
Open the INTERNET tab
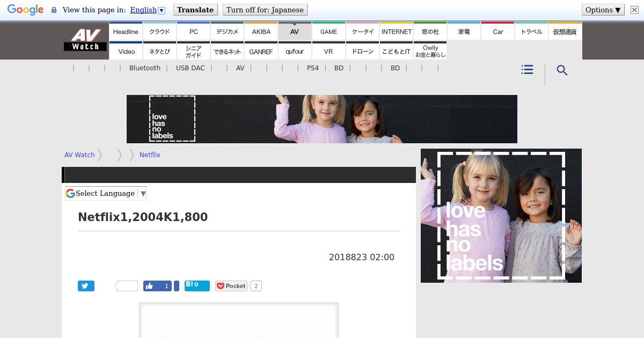click(x=396, y=31)
